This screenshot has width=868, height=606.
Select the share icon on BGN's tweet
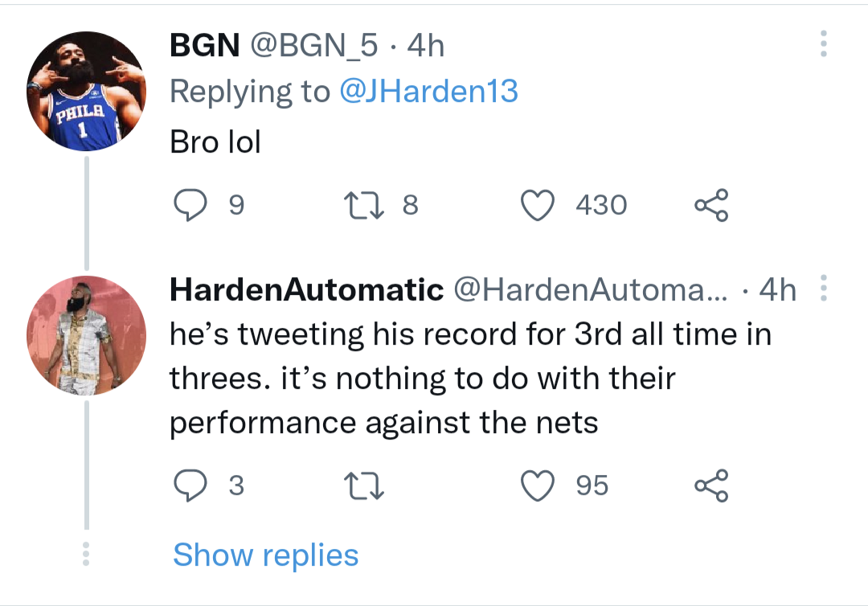[x=710, y=204]
